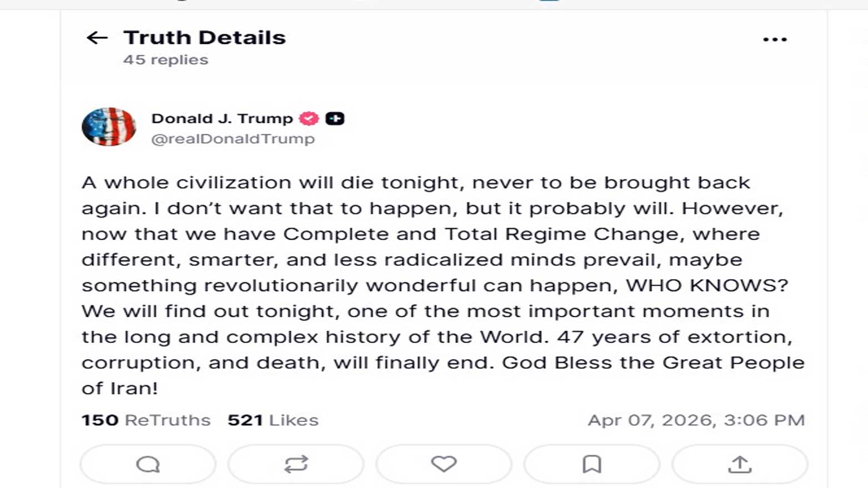Click the words WHO KNOWS? in post

(x=707, y=286)
